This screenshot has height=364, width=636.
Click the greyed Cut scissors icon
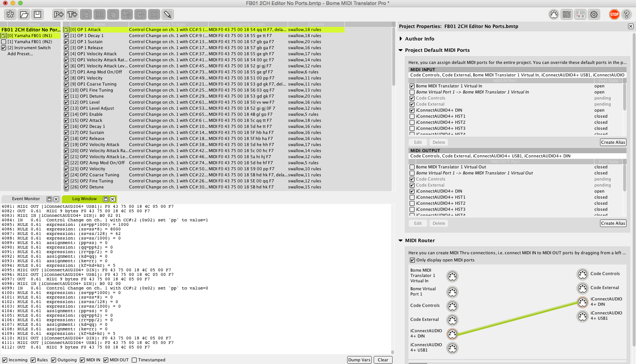(x=127, y=14)
